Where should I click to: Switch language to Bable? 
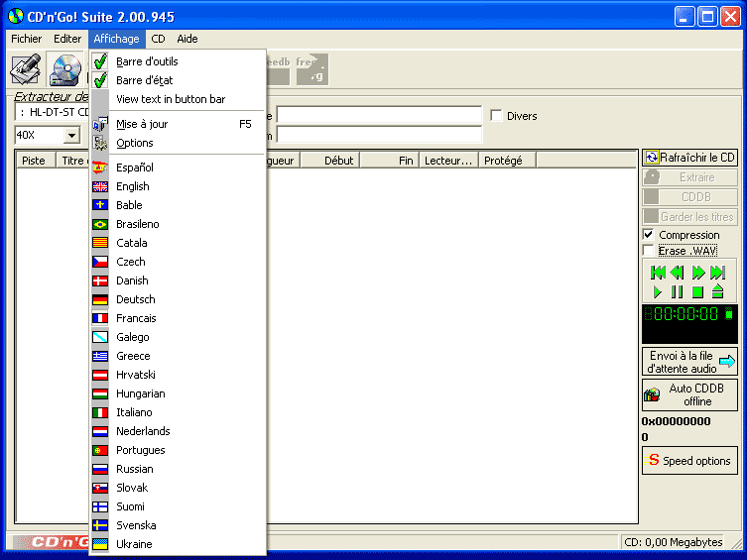click(178, 205)
